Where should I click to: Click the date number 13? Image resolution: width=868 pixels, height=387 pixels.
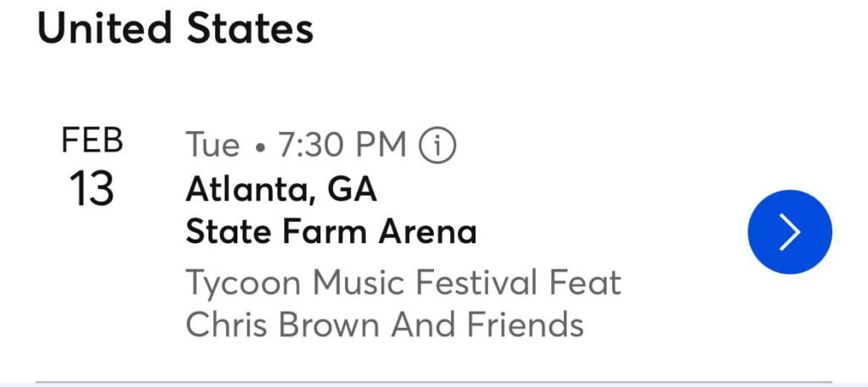[92, 189]
